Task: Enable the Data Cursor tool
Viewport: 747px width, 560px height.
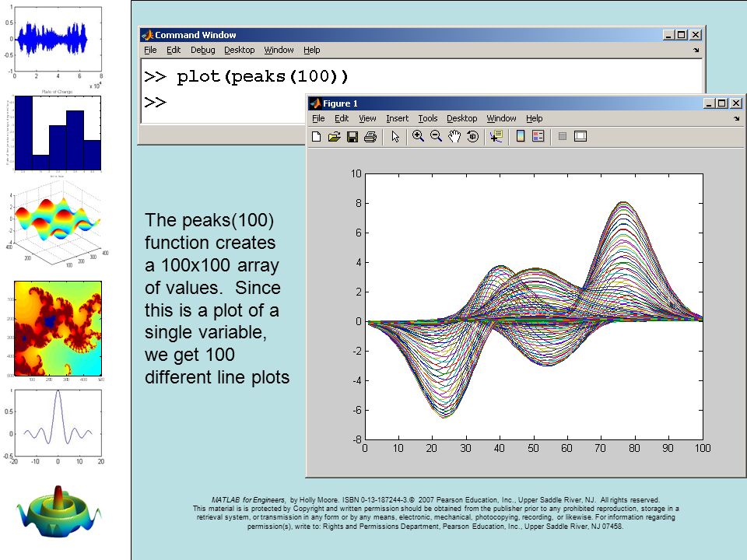Action: 496,136
